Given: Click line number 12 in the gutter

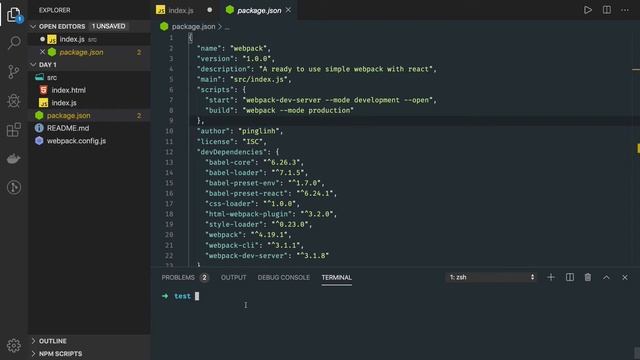Looking at the screenshot, I should 169,152.
